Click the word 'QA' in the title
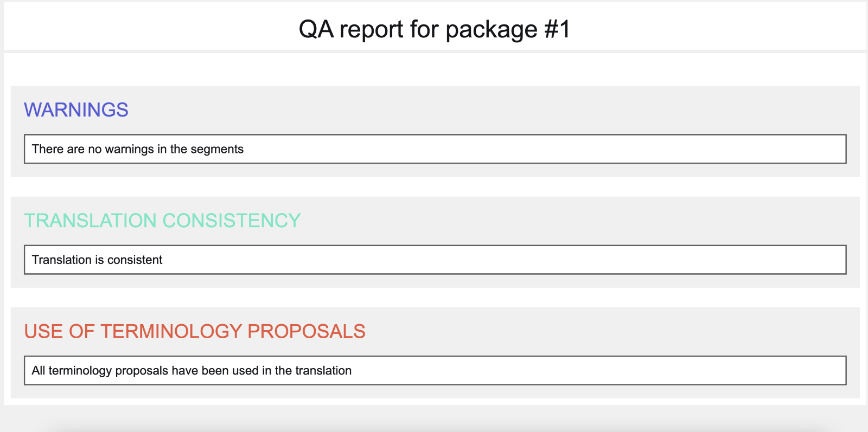This screenshot has height=432, width=868. (316, 29)
